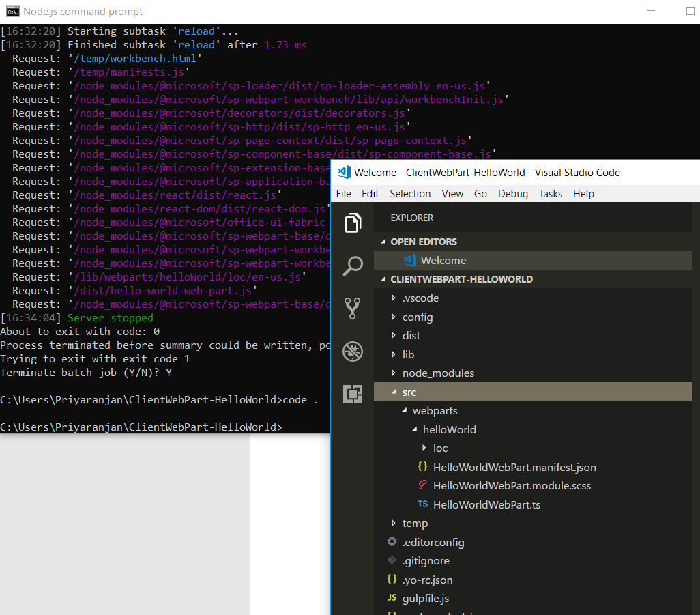Open the View menu

tap(452, 194)
